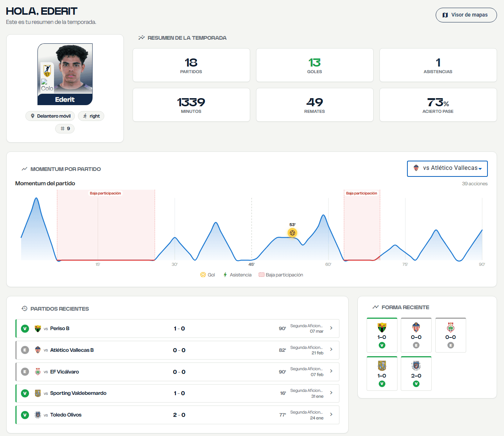Click the Asistencia legend item
504x436 pixels.
pyautogui.click(x=237, y=275)
